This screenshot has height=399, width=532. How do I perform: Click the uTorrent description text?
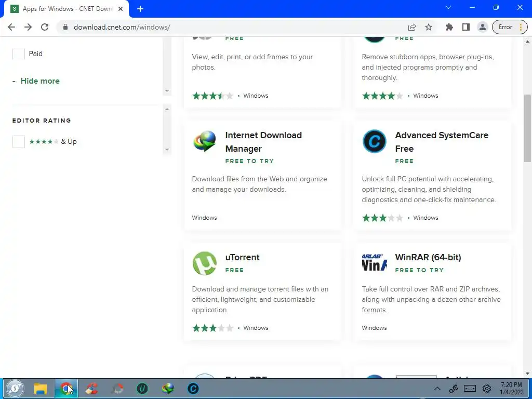click(260, 299)
